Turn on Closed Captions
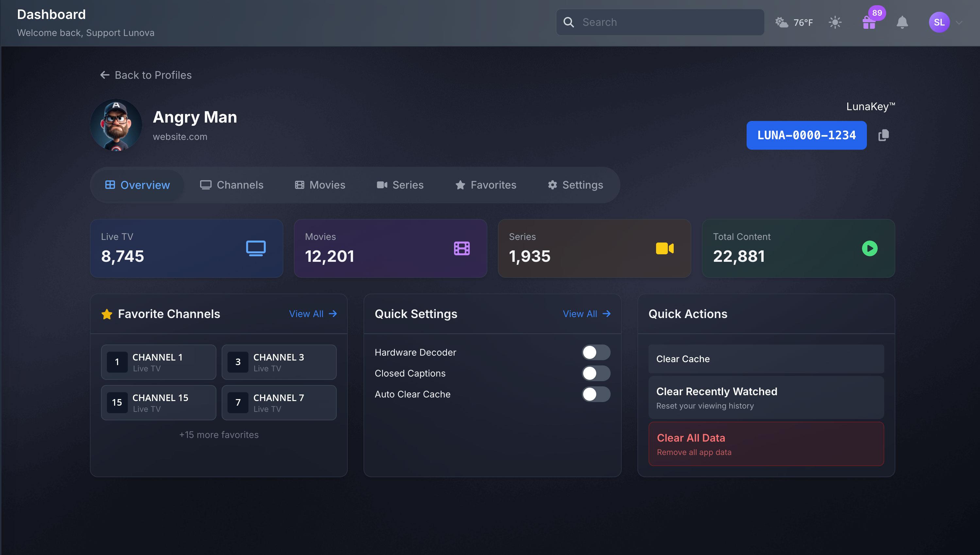 tap(596, 373)
